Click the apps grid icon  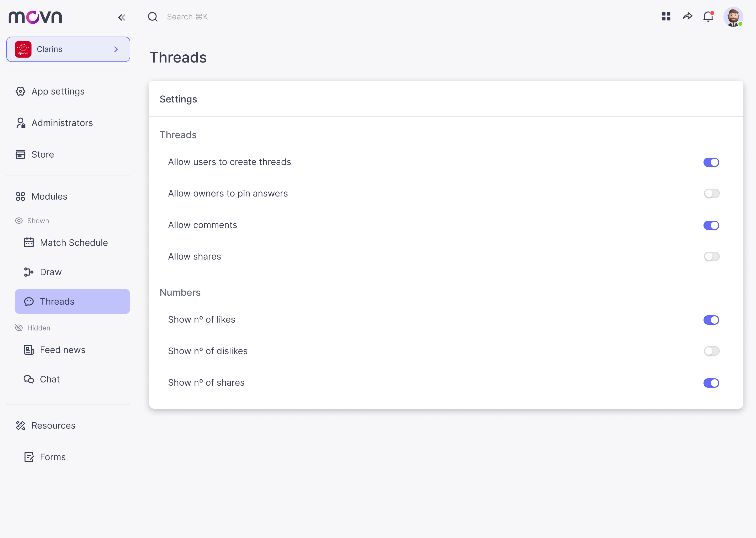tap(666, 16)
